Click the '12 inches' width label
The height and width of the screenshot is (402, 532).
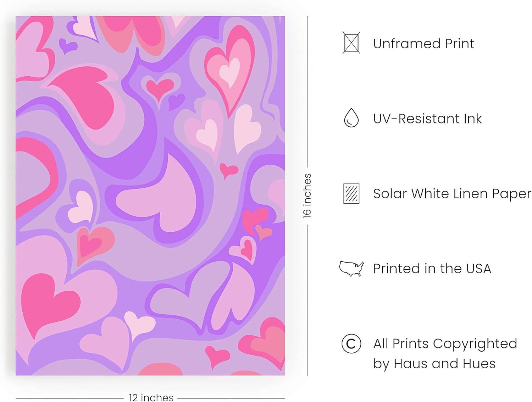pos(151,397)
